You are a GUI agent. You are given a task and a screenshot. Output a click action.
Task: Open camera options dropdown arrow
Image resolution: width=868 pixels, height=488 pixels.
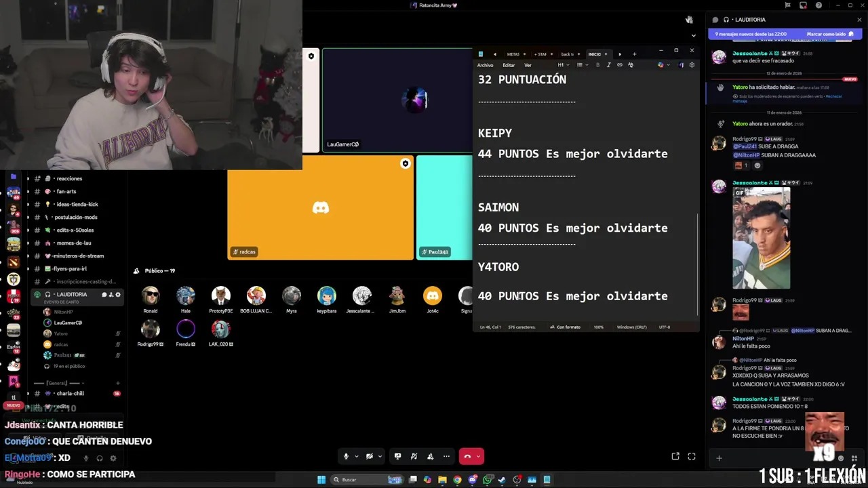coord(380,457)
